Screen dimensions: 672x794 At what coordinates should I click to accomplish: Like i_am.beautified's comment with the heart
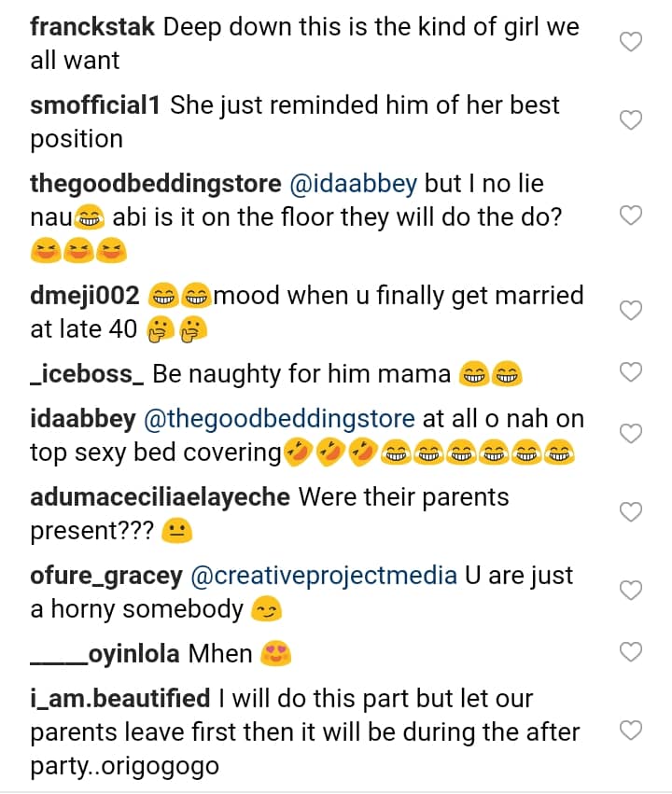point(632,731)
